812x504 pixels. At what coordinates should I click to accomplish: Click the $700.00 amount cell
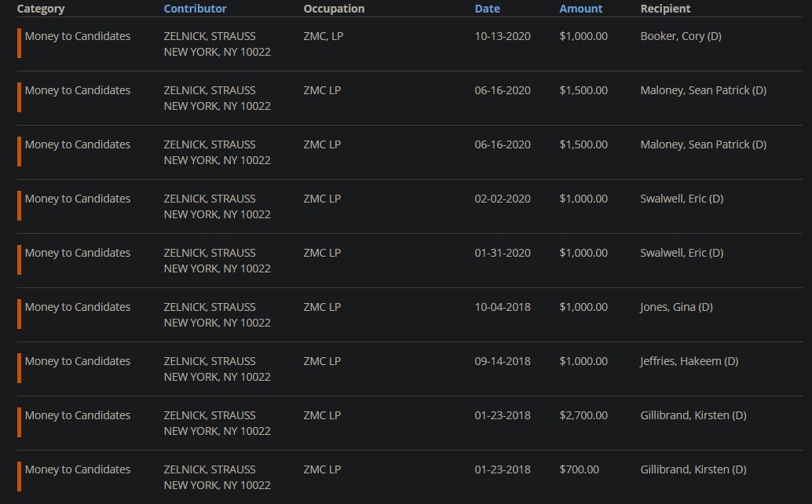click(579, 469)
